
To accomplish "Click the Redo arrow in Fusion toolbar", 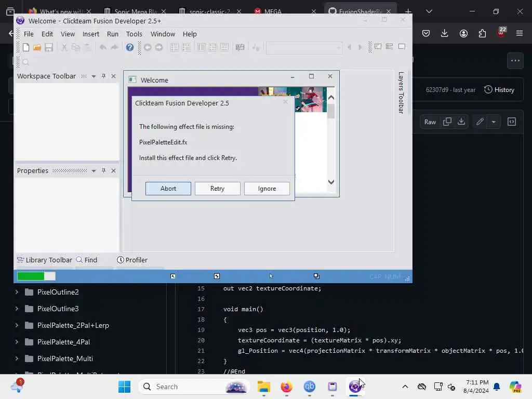I will [114, 47].
